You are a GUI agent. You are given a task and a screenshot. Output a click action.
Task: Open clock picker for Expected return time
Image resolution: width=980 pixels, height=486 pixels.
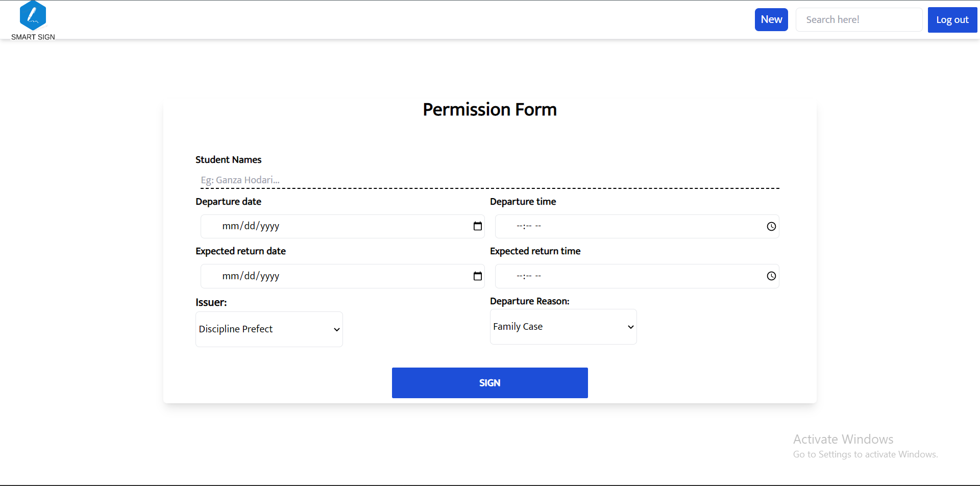point(771,276)
